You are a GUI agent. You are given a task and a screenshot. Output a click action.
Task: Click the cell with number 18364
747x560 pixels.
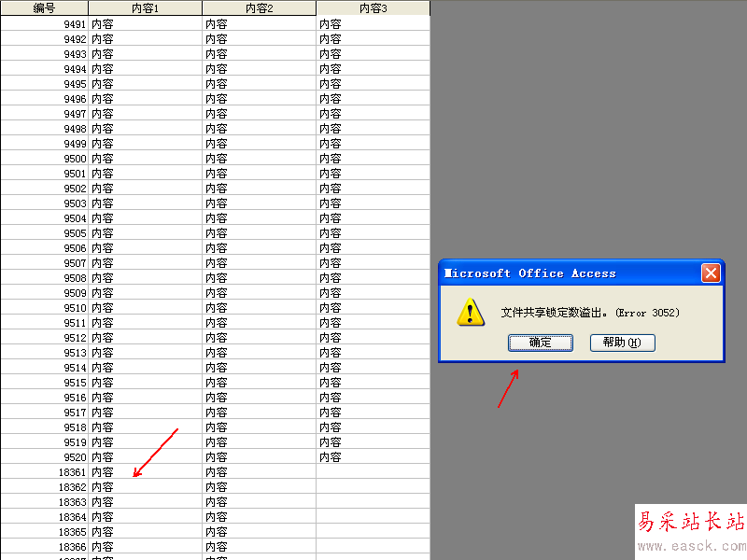[x=44, y=517]
